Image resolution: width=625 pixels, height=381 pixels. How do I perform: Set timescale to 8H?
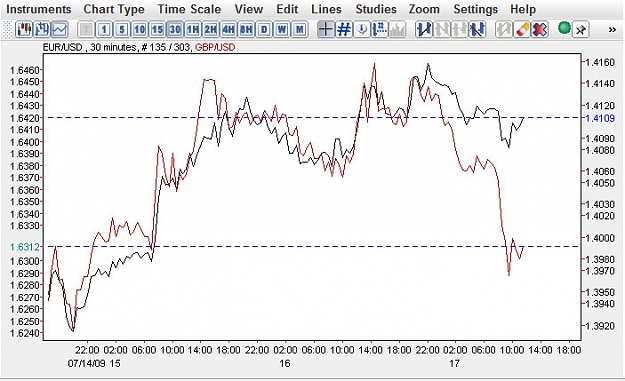coord(246,29)
